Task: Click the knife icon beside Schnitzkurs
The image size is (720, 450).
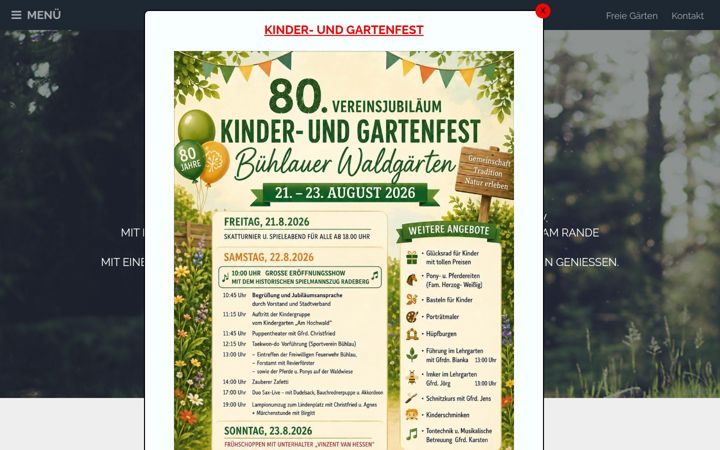Action: coord(411,398)
